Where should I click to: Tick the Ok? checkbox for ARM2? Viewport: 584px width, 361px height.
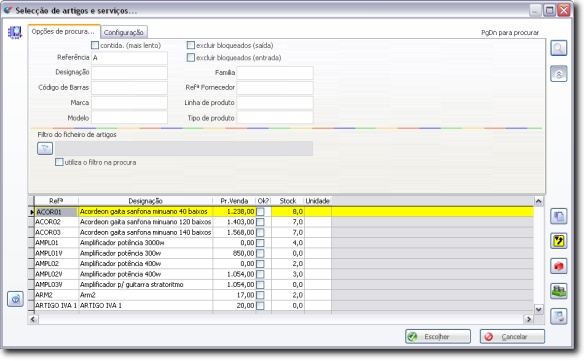(x=260, y=295)
